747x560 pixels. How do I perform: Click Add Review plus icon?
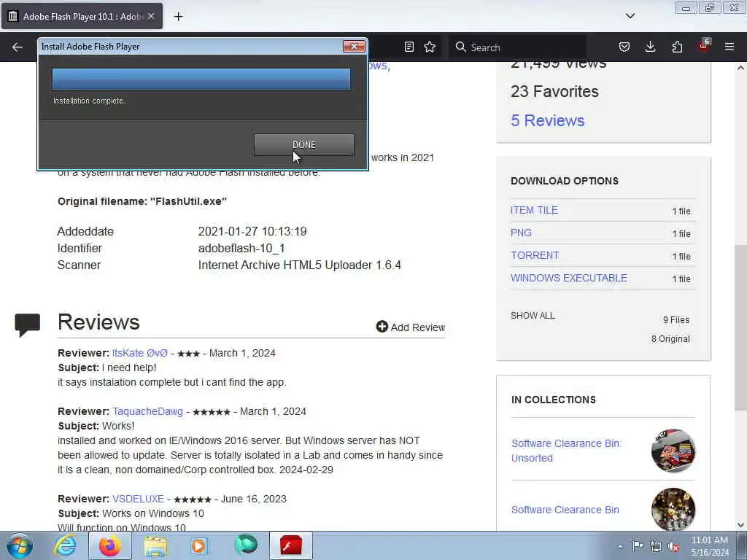pyautogui.click(x=382, y=326)
